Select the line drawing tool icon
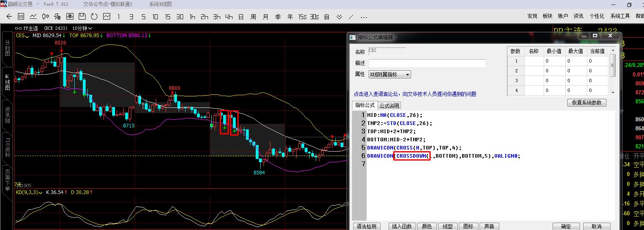Viewport: 644px width, 230px height. click(x=351, y=17)
